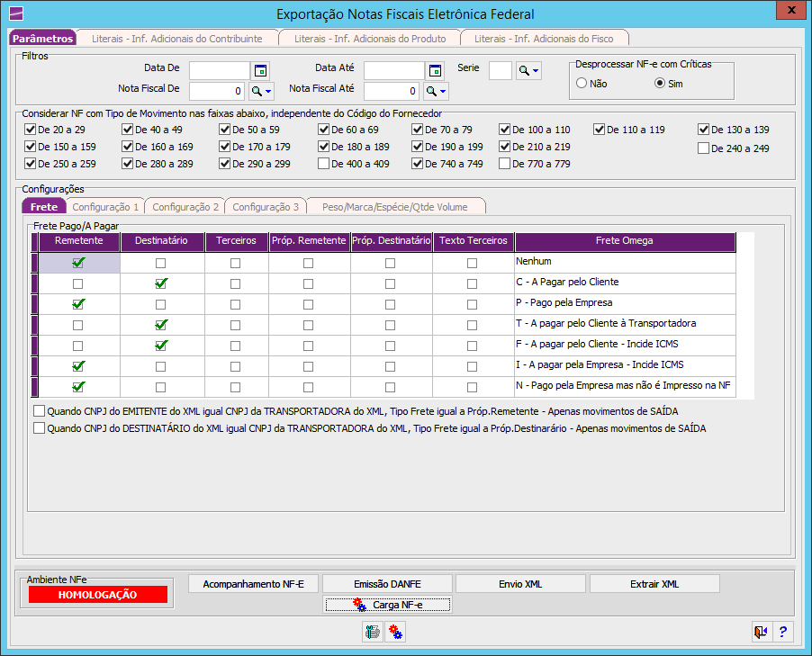The height and width of the screenshot is (656, 812).
Task: Open the Serie search dropdown
Action: tap(528, 71)
